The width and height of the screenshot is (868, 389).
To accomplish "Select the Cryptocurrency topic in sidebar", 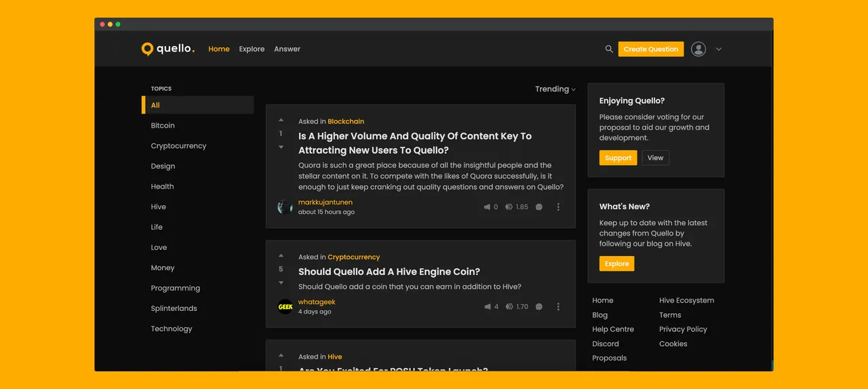I will (x=178, y=146).
